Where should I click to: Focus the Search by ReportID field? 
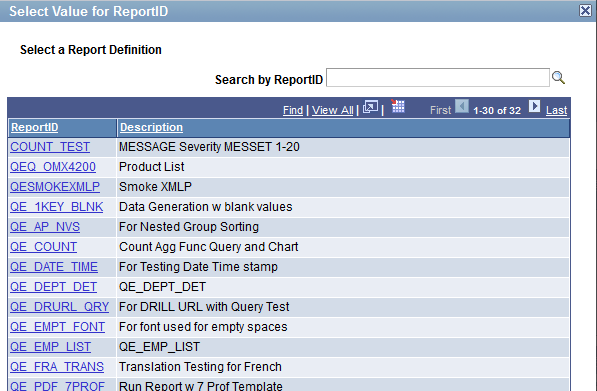(x=437, y=78)
